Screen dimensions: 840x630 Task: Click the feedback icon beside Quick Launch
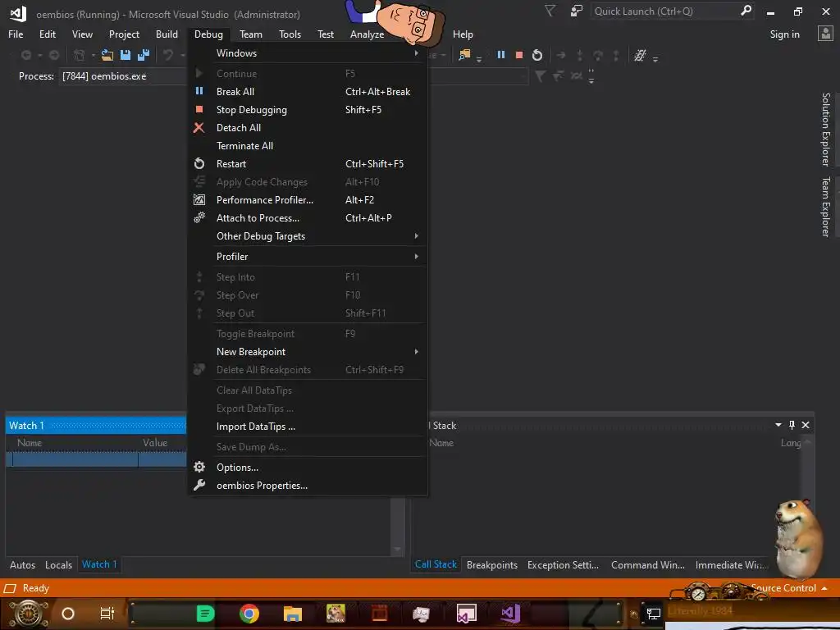point(576,11)
